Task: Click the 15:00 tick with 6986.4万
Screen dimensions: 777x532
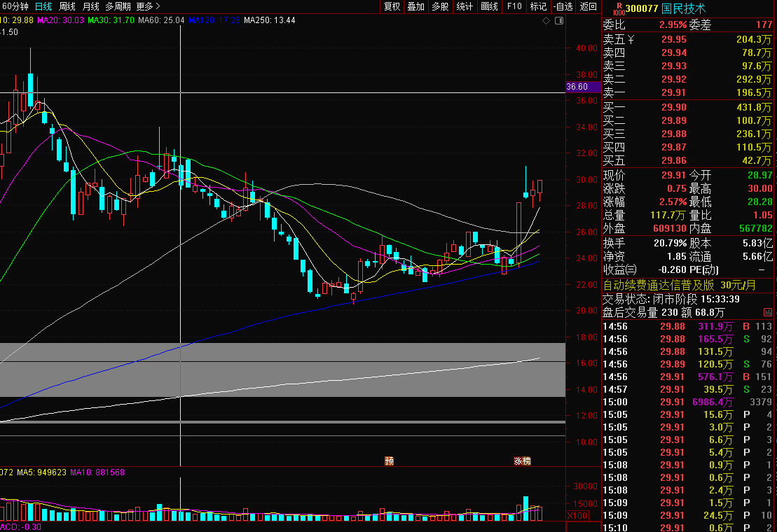Action: pyautogui.click(x=689, y=402)
